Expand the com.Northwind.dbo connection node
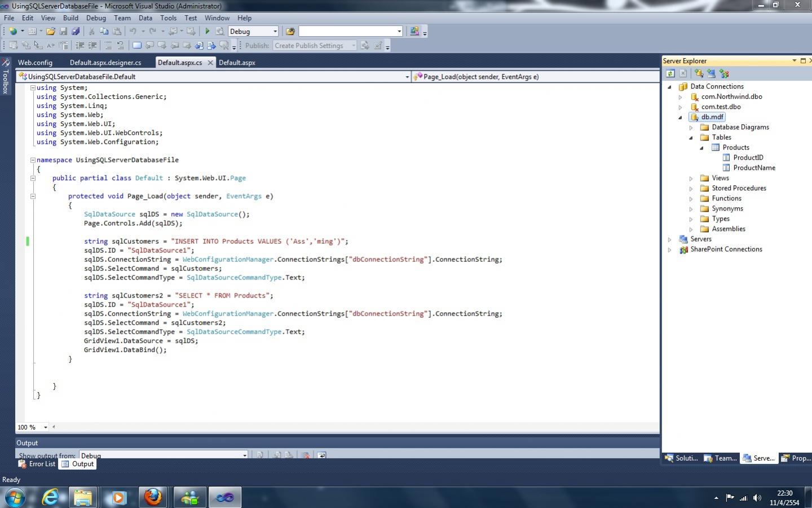 coord(680,97)
